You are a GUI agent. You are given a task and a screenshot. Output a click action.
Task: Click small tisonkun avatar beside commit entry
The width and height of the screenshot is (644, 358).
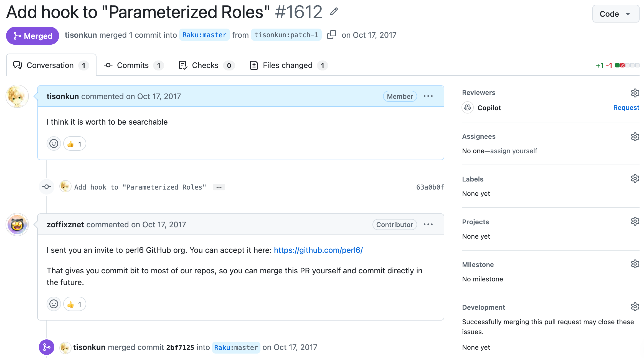65,186
